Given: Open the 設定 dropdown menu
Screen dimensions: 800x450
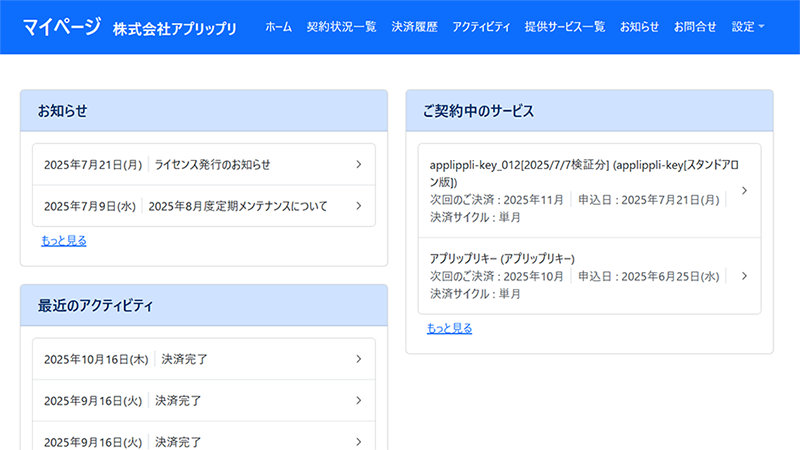Looking at the screenshot, I should pos(747,27).
